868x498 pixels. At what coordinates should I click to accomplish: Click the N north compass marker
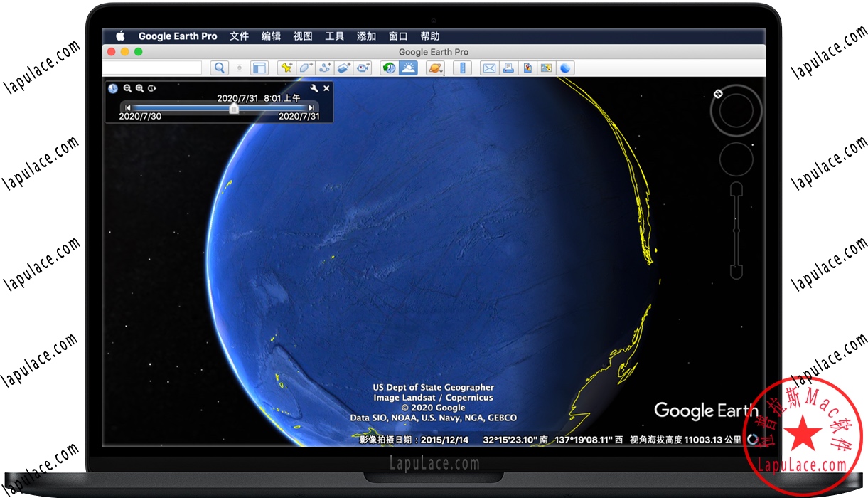[x=718, y=93]
